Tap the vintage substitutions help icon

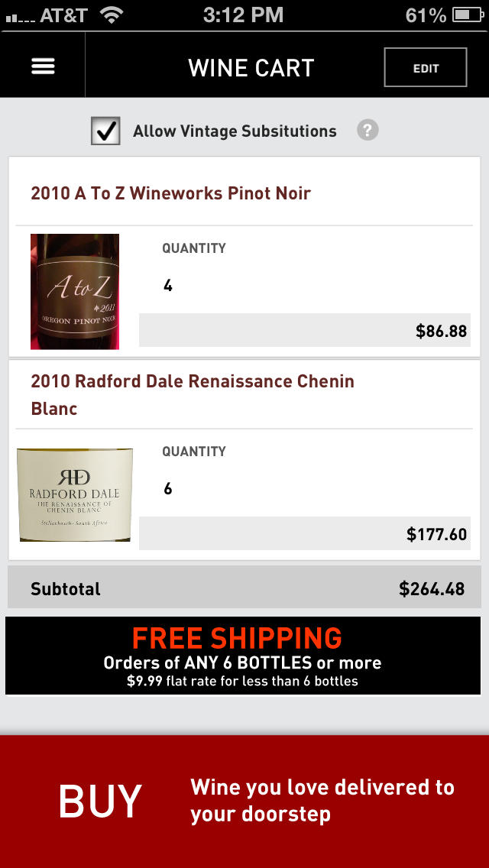(368, 130)
